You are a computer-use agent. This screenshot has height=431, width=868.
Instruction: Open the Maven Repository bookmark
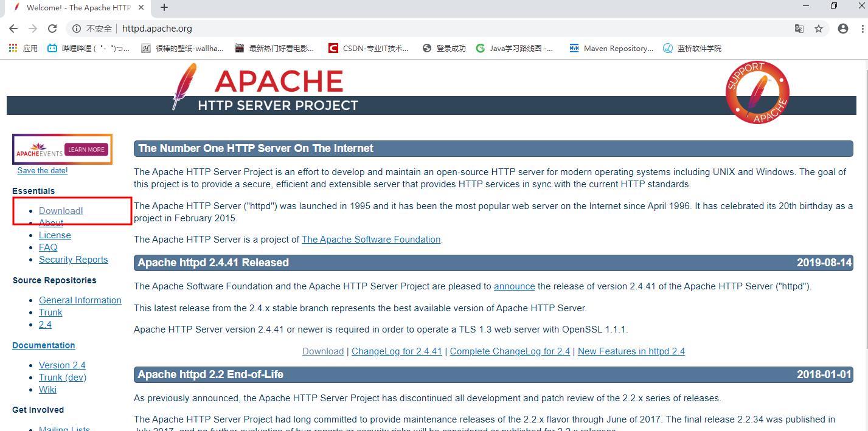click(x=611, y=48)
